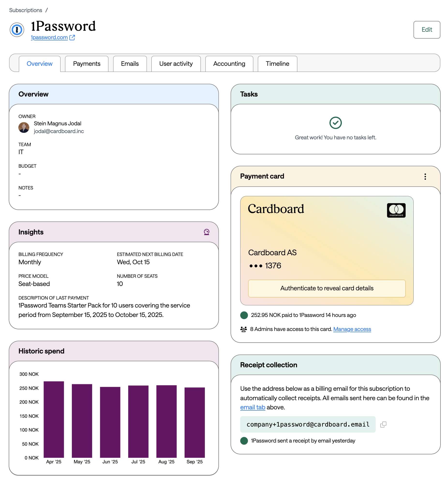Click Stein Magnus Jodal's avatar
This screenshot has height=481, width=448.
[x=24, y=128]
